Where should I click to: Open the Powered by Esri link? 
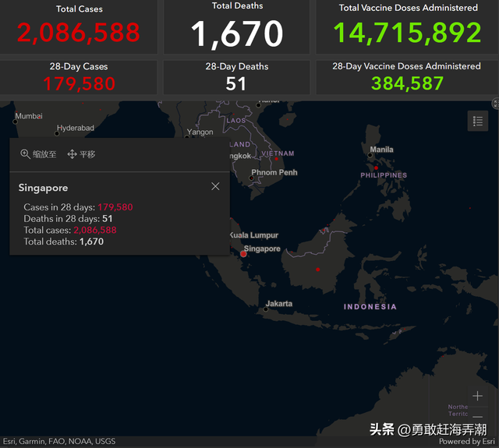pos(466,442)
